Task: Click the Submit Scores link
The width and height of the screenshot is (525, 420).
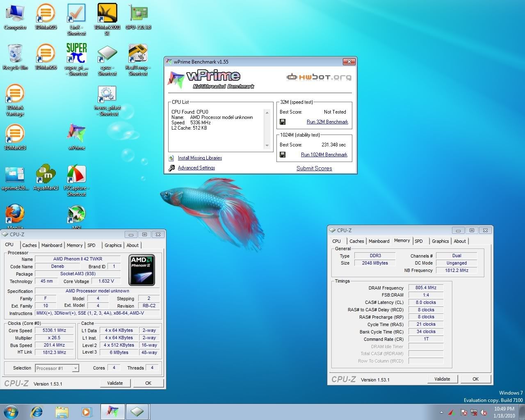Action: click(314, 168)
